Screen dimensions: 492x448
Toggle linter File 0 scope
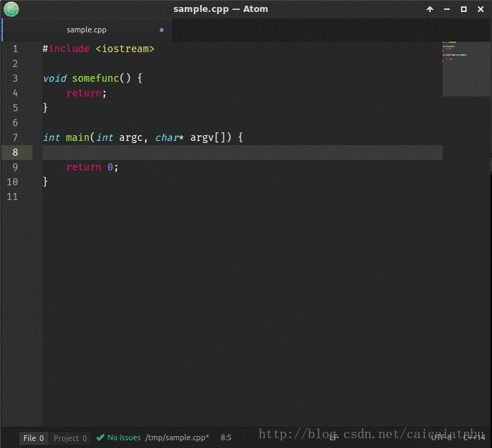34,437
